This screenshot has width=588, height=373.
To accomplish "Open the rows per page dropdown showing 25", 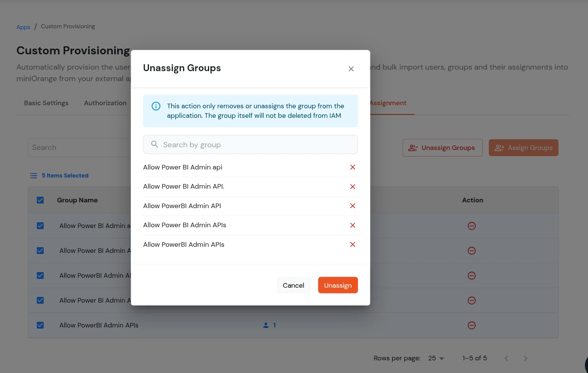I will [x=436, y=358].
